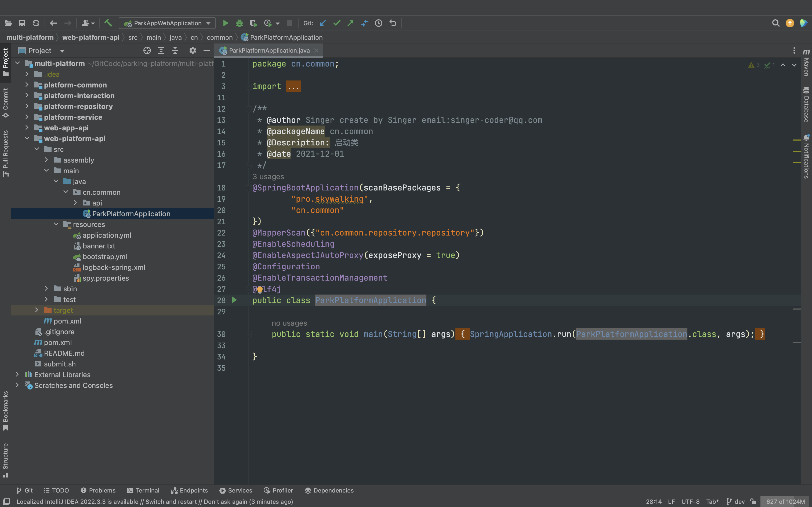Open the Problems tool tab
Viewport: 812px width, 507px height.
98,490
